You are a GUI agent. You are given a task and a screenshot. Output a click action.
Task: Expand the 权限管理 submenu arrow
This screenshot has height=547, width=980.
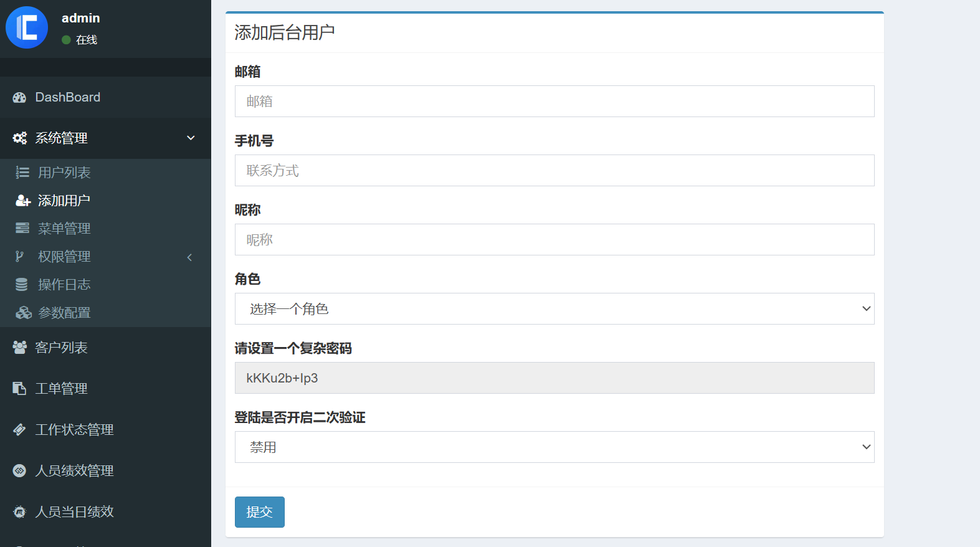point(189,257)
